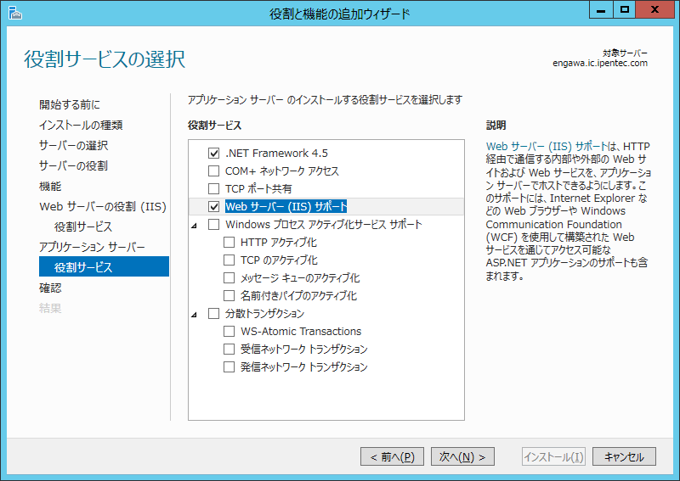The image size is (680, 481).
Task: Check 受信ネットワーク トランザクション checkbox
Action: (x=229, y=349)
